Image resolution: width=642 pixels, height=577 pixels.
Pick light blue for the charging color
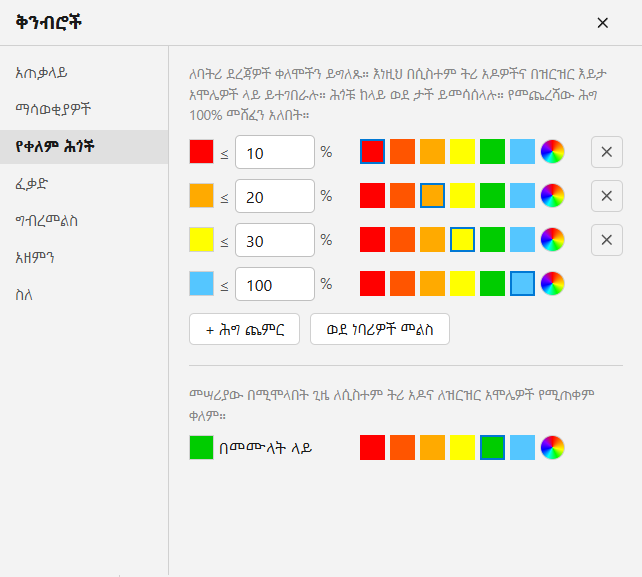[x=522, y=448]
